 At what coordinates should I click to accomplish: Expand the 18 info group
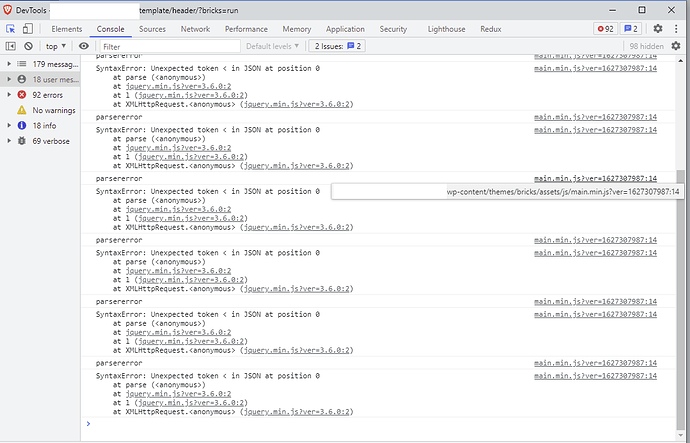(x=9, y=125)
